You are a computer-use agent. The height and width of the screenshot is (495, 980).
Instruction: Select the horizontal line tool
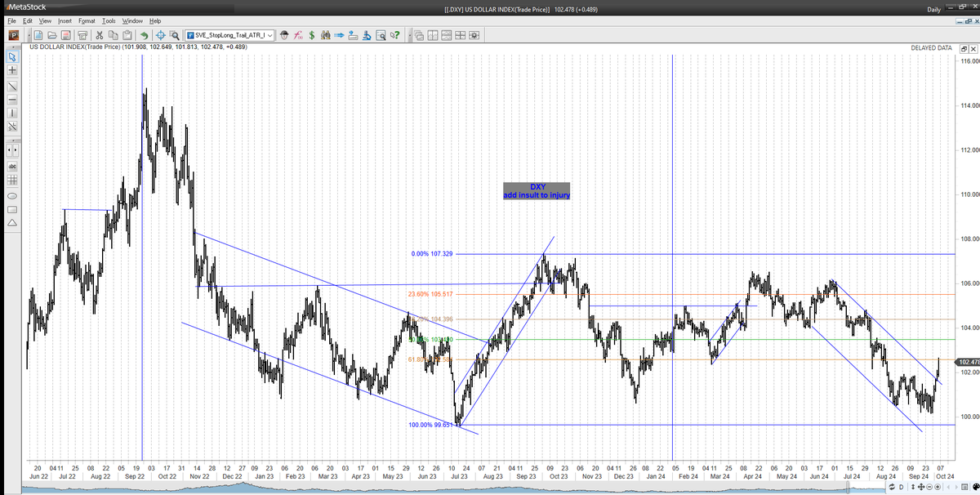coord(12,100)
